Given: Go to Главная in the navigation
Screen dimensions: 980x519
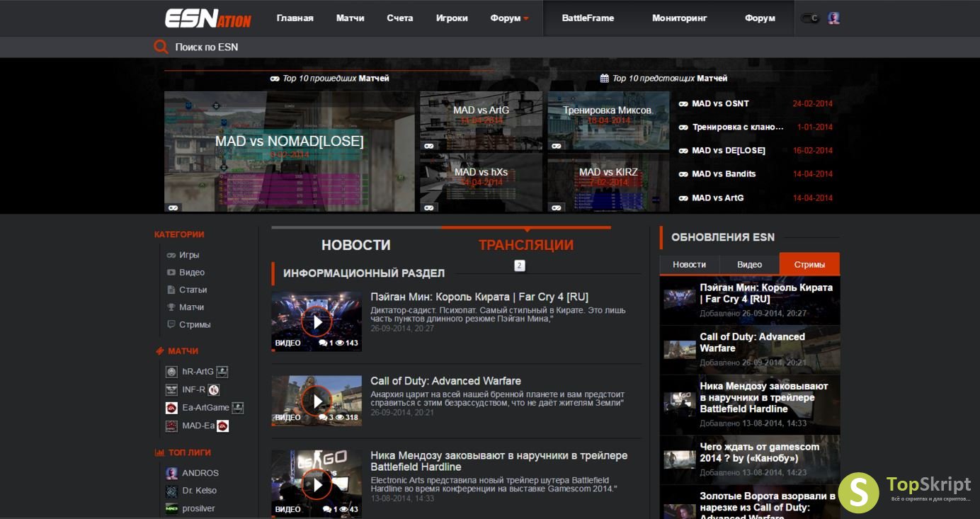Looking at the screenshot, I should [x=295, y=18].
